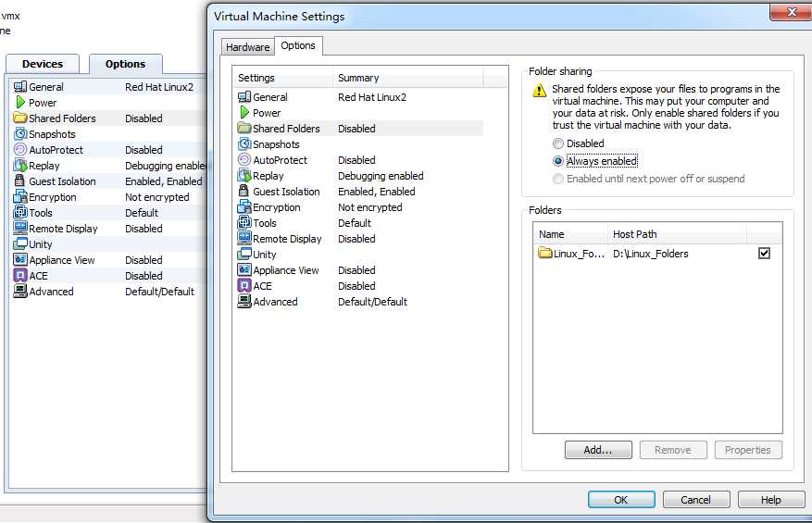Open the Devices tab in background window
The image size is (812, 523).
click(x=43, y=64)
